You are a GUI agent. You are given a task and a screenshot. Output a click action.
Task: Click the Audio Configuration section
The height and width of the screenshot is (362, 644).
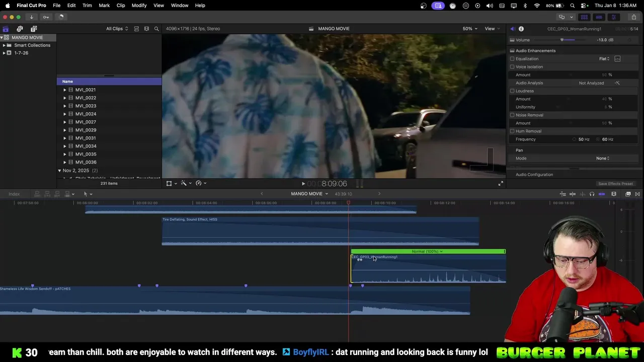click(534, 174)
